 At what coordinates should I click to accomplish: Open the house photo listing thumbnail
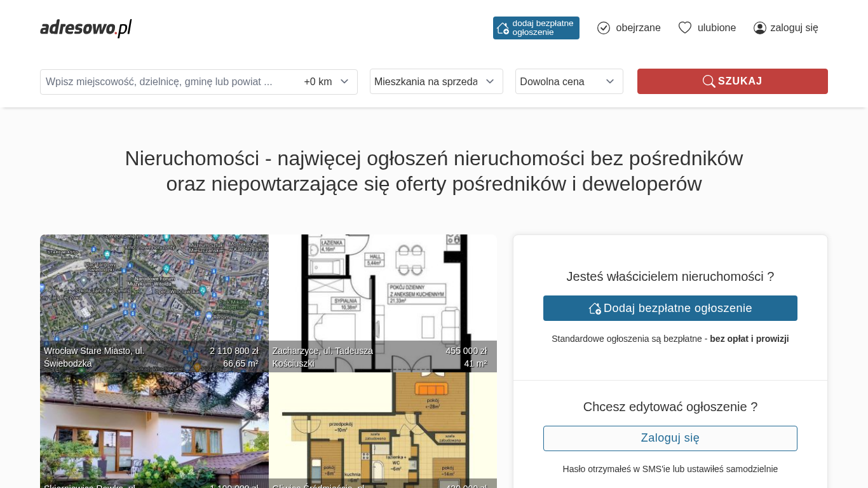pyautogui.click(x=154, y=429)
